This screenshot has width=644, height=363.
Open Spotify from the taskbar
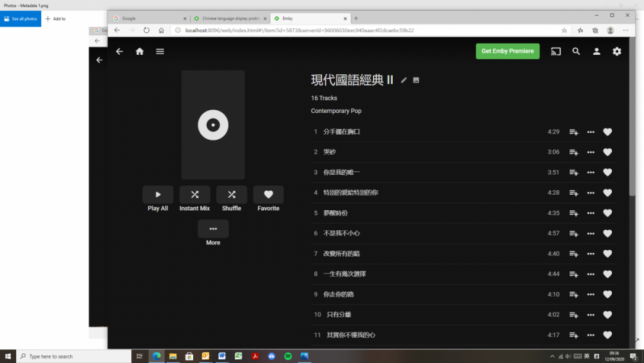[288, 357]
